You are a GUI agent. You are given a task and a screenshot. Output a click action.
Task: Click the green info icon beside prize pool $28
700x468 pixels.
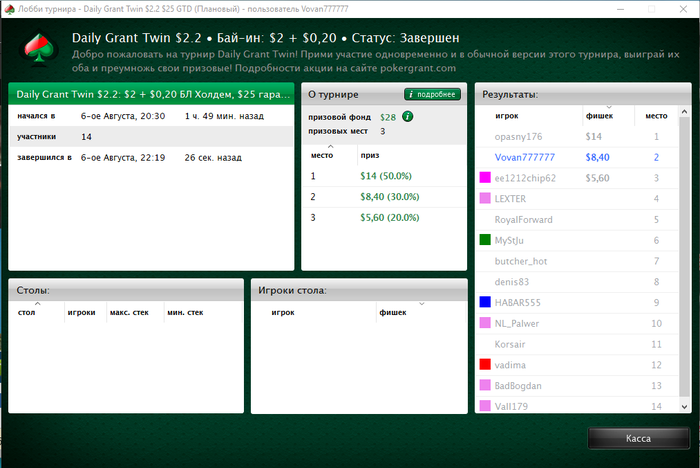(x=408, y=117)
